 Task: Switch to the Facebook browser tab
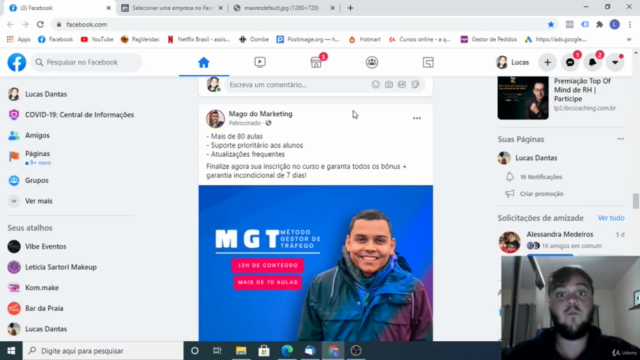tap(59, 8)
